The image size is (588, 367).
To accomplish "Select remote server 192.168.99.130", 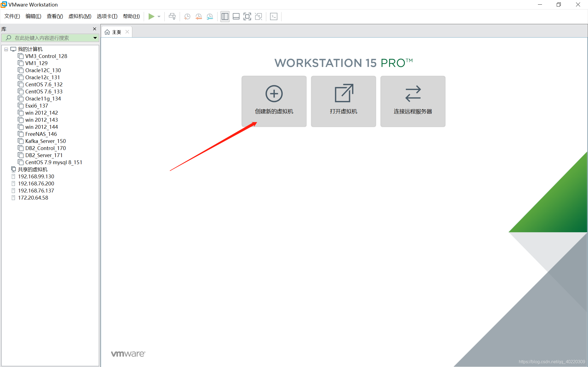I will 36,176.
